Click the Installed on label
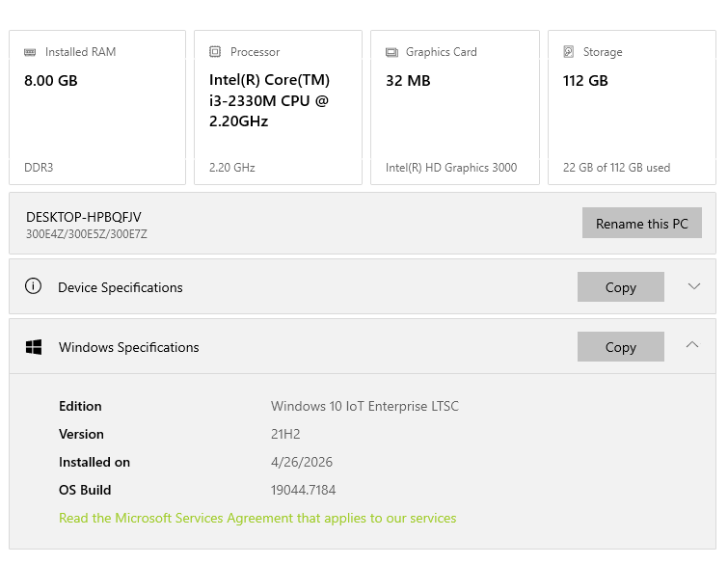 (x=94, y=462)
